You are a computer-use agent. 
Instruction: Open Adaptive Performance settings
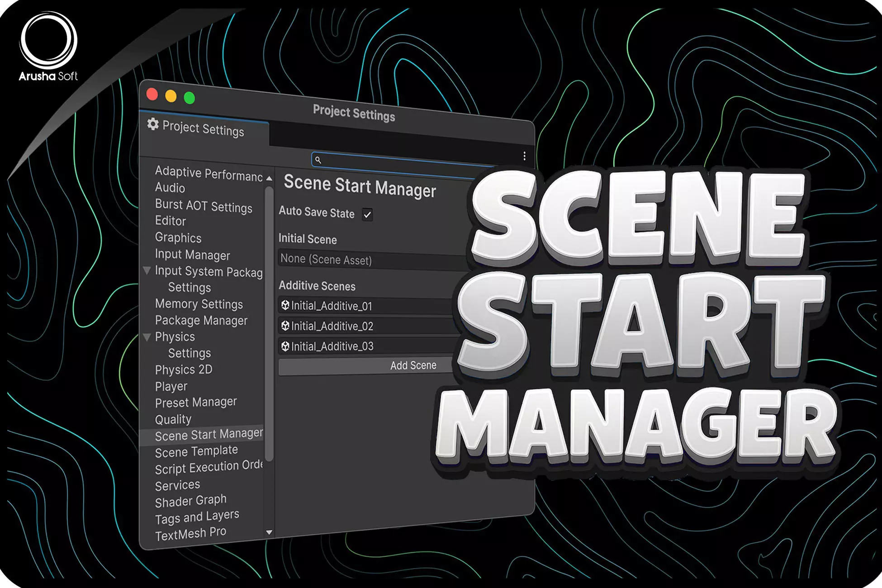coord(209,174)
